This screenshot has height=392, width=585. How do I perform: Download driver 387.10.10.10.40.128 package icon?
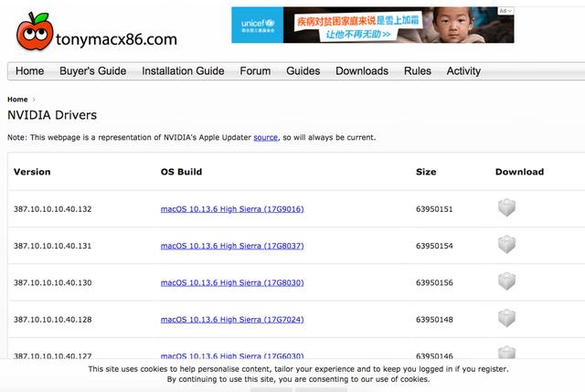tap(506, 318)
